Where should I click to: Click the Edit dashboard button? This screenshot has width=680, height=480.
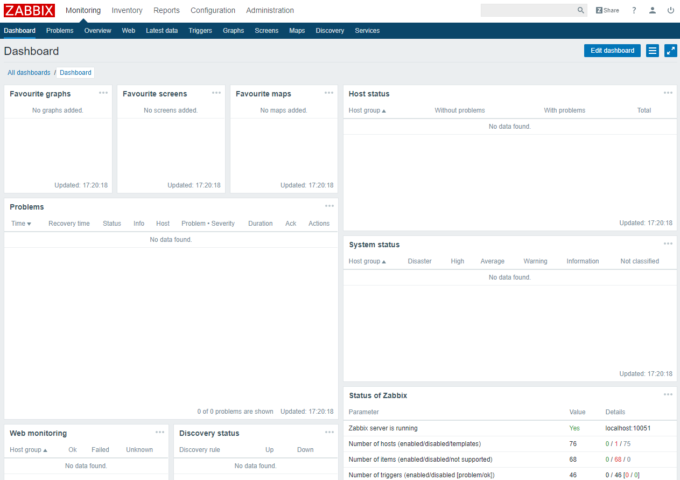pos(612,51)
